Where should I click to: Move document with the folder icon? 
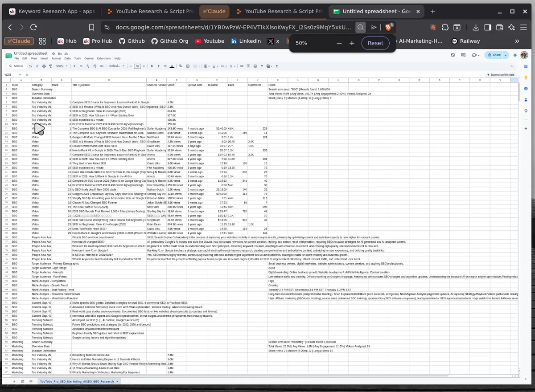60,53
